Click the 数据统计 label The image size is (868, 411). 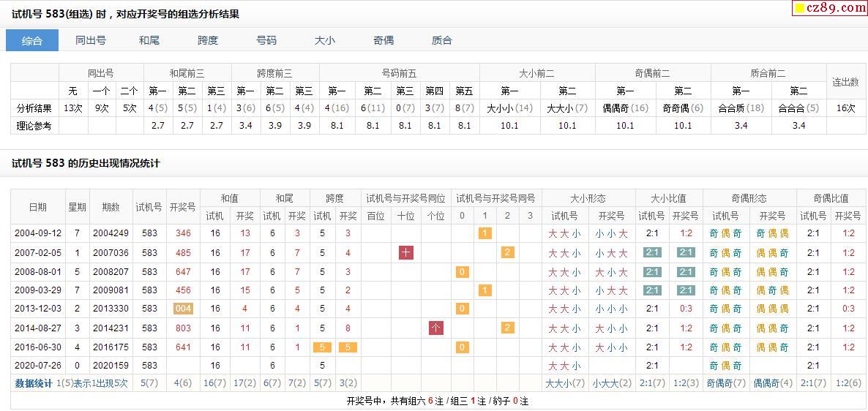33,382
